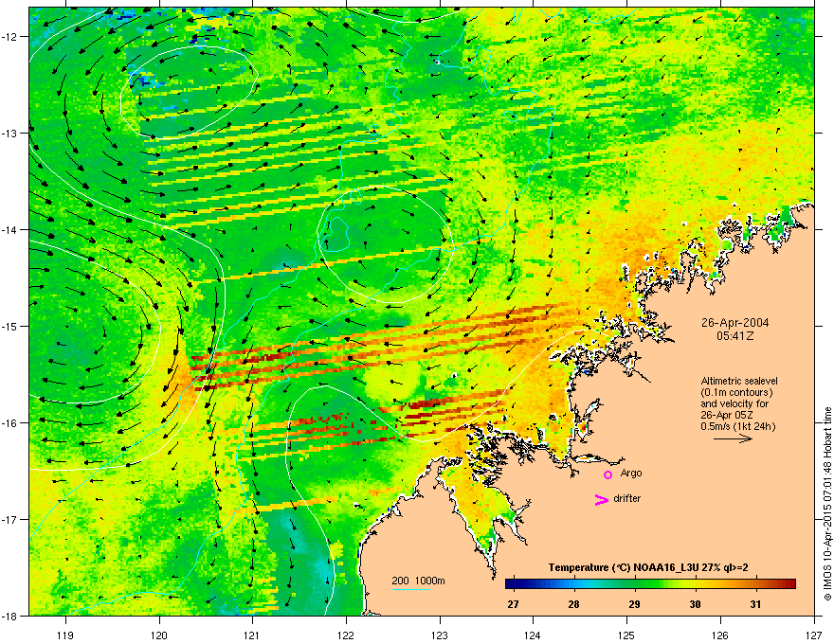Click the longitude label '120'
The height and width of the screenshot is (644, 834).
159,635
